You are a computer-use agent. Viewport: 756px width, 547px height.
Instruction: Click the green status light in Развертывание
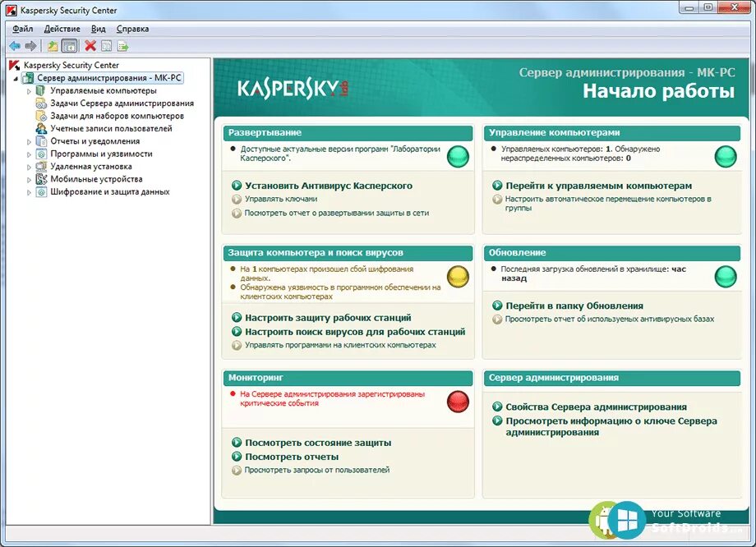458,157
